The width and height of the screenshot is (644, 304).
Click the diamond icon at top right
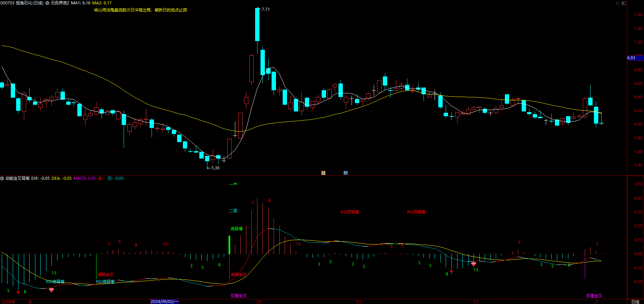(617, 3)
